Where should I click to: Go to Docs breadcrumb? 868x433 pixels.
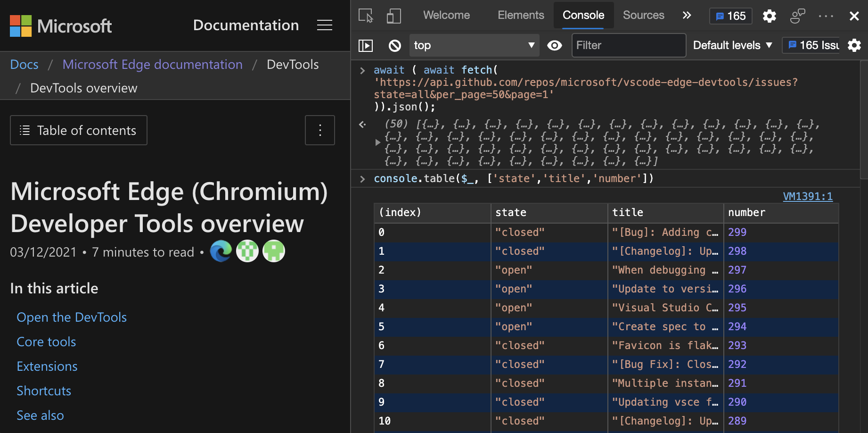(x=25, y=64)
